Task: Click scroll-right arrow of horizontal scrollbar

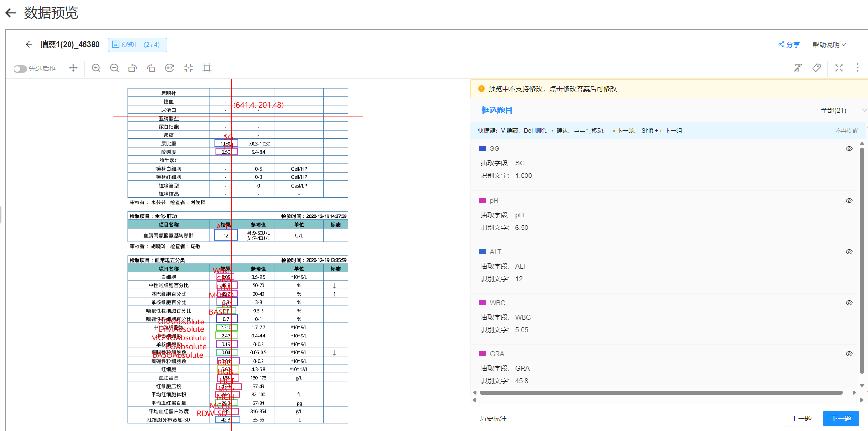Action: [854, 392]
